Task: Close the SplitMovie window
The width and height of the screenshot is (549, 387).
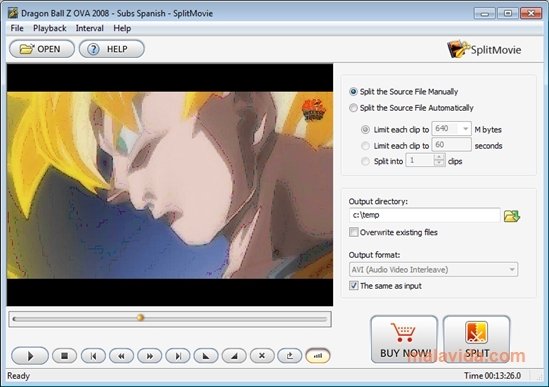Action: click(531, 13)
